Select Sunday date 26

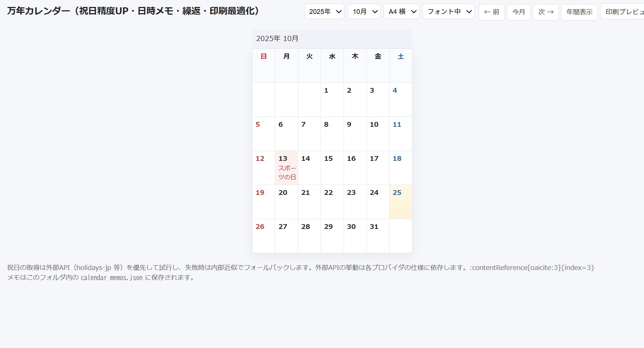click(263, 236)
